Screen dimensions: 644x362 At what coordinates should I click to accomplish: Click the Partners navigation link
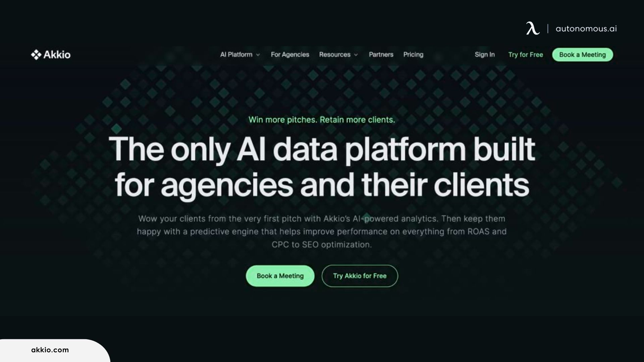click(x=381, y=54)
